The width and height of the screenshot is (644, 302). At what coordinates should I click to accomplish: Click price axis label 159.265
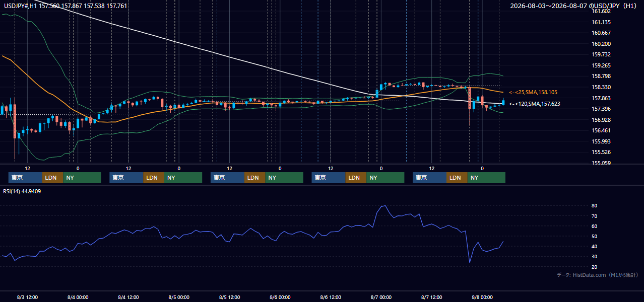click(x=601, y=65)
